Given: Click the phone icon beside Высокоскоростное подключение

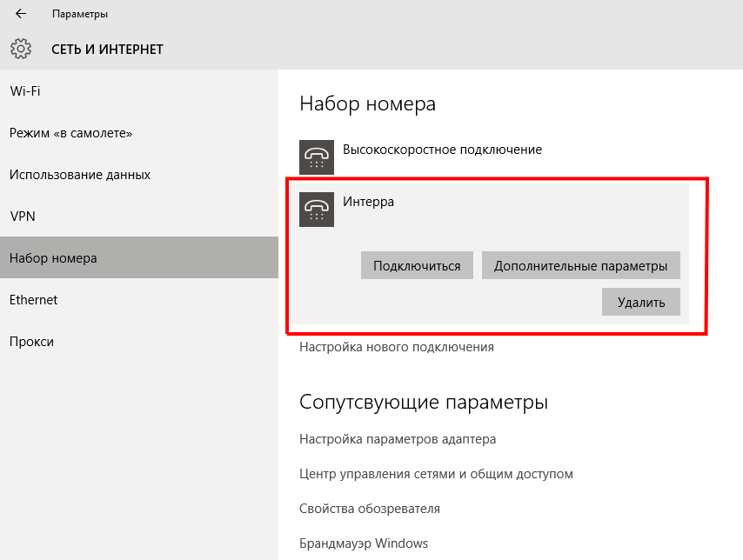Looking at the screenshot, I should click(317, 157).
